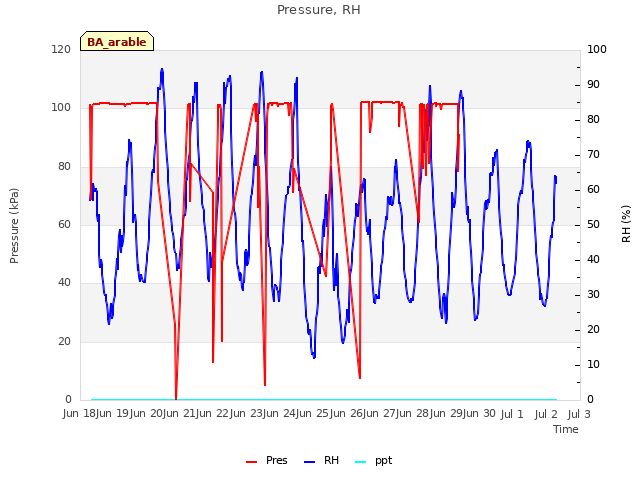Click the cyan ppt legend swatch
This screenshot has height=480, width=640.
pos(361,462)
